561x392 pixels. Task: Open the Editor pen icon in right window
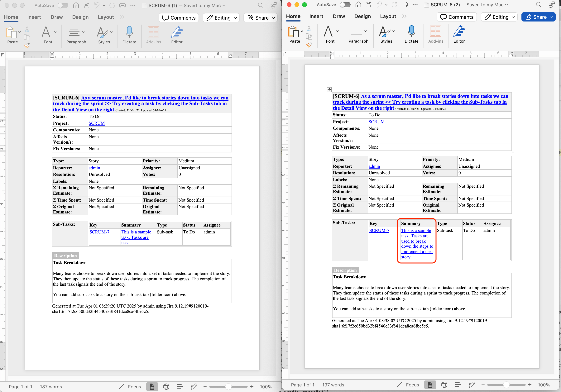459,31
